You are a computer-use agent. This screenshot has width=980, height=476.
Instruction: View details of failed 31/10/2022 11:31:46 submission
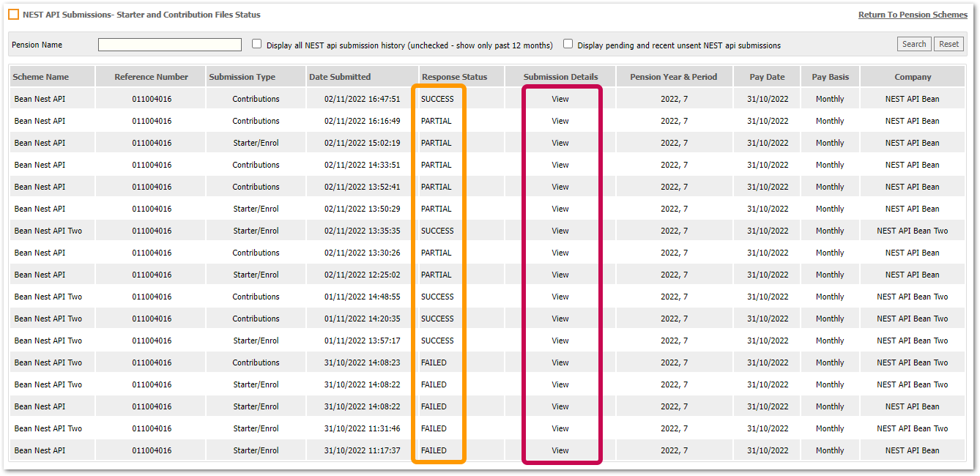[x=560, y=428]
